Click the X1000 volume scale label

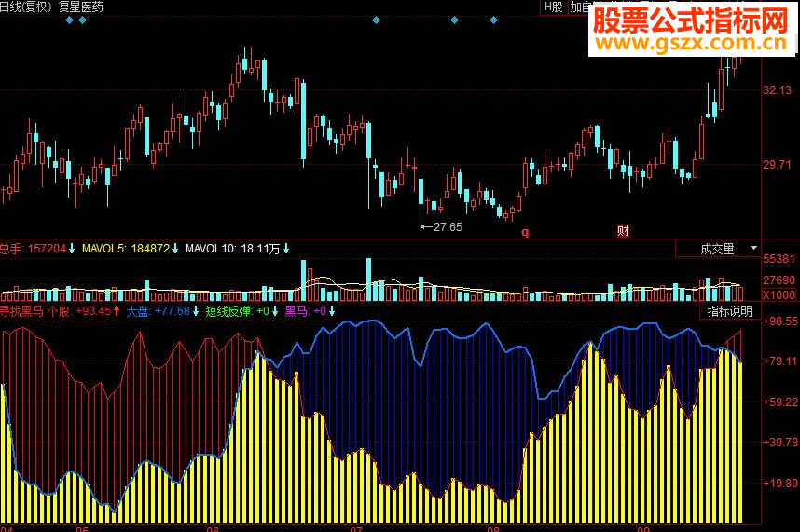click(779, 294)
